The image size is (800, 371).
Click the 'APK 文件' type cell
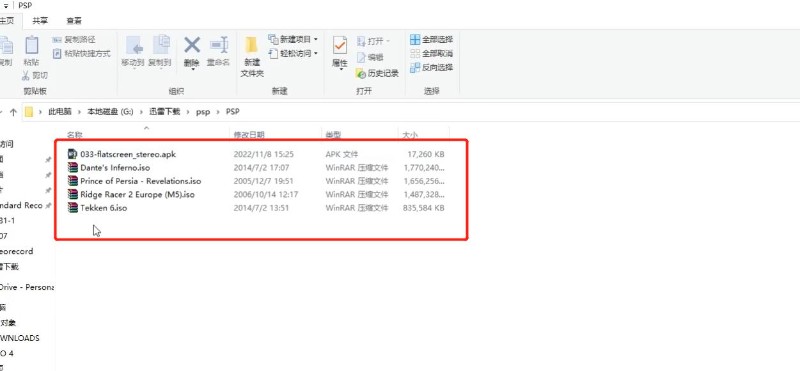[342, 154]
